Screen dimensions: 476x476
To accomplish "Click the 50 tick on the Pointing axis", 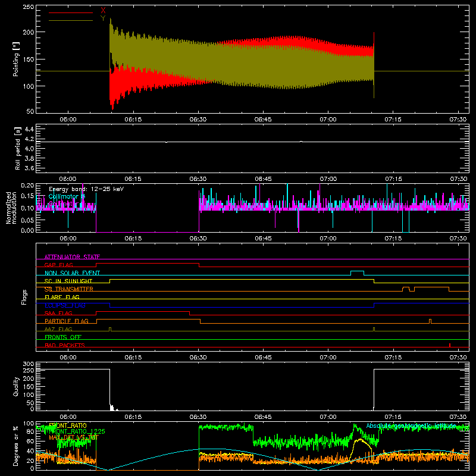I will (x=30, y=111).
